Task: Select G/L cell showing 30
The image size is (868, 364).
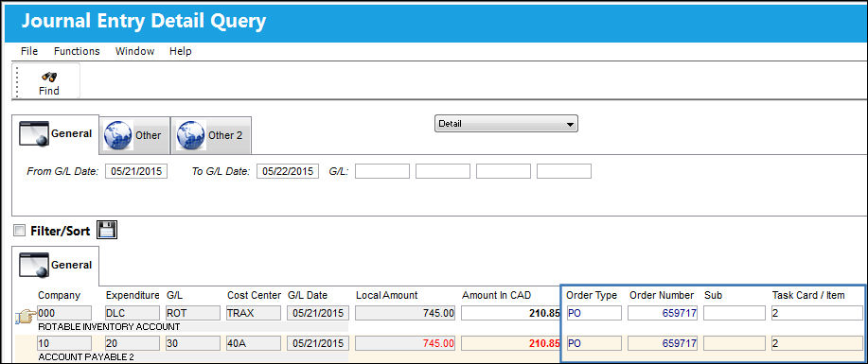Action: click(193, 343)
